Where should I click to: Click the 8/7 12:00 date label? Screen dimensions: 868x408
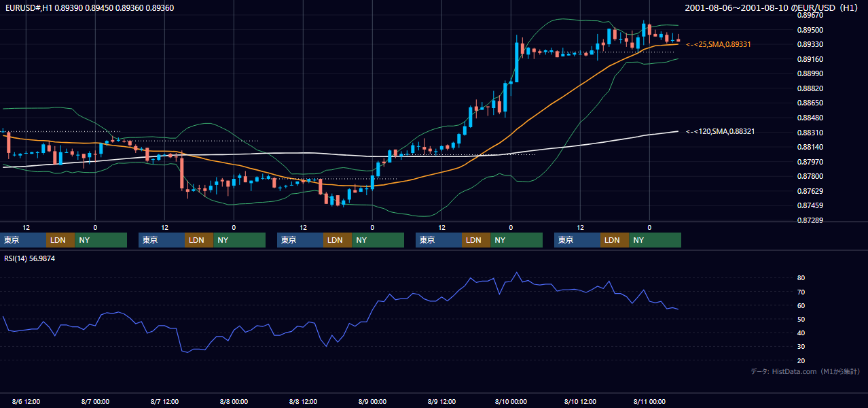(x=164, y=401)
